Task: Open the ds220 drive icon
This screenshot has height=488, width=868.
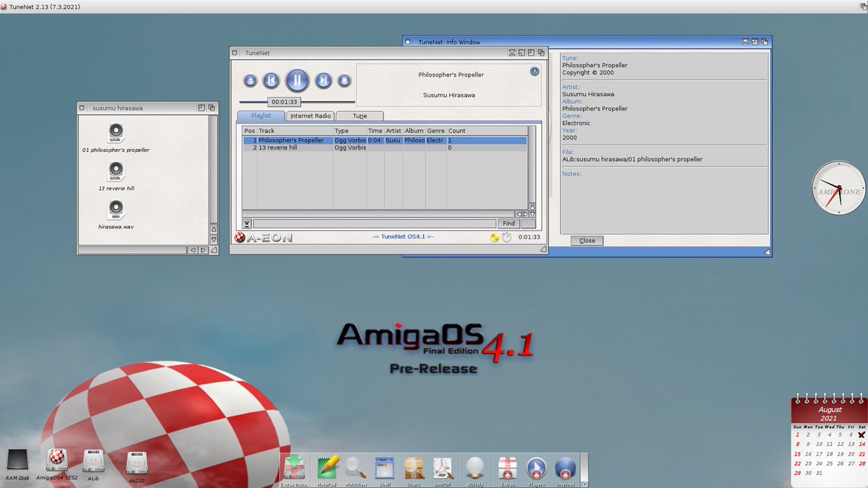Action: pyautogui.click(x=137, y=463)
